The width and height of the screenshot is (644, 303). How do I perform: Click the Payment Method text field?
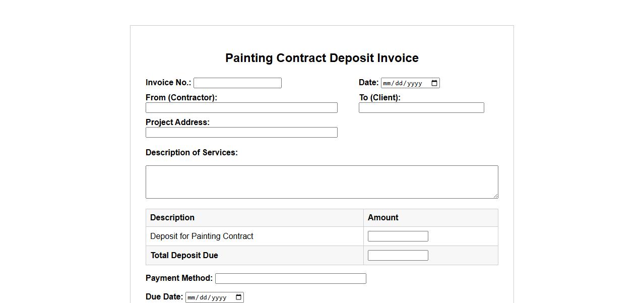coord(290,279)
